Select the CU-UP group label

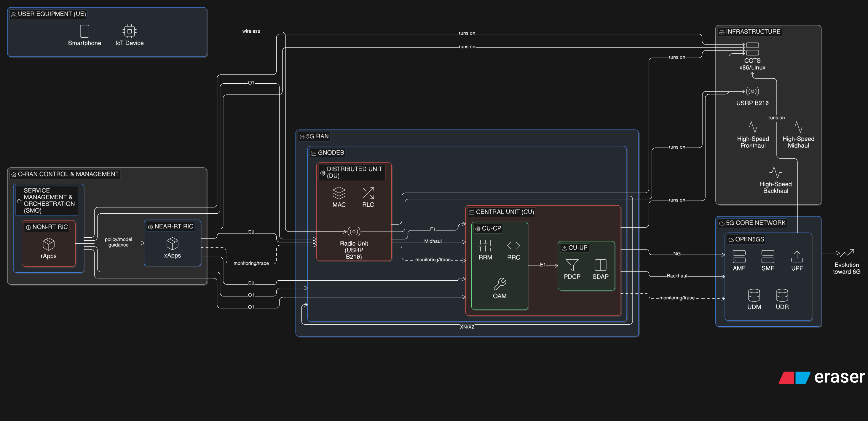click(x=578, y=248)
